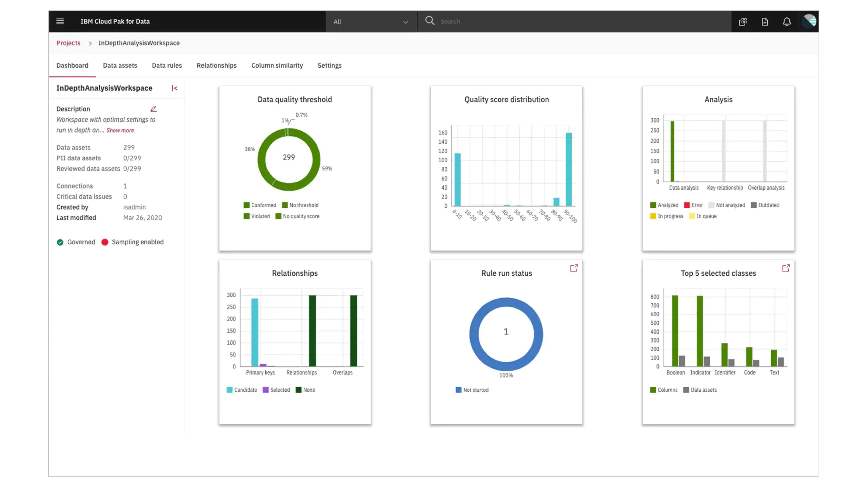This screenshot has height=488, width=868.
Task: Go to Projects breadcrumb link
Action: (68, 43)
